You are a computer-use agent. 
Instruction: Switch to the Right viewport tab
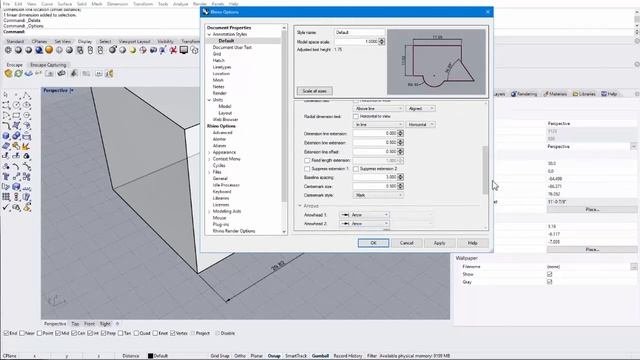pos(105,324)
